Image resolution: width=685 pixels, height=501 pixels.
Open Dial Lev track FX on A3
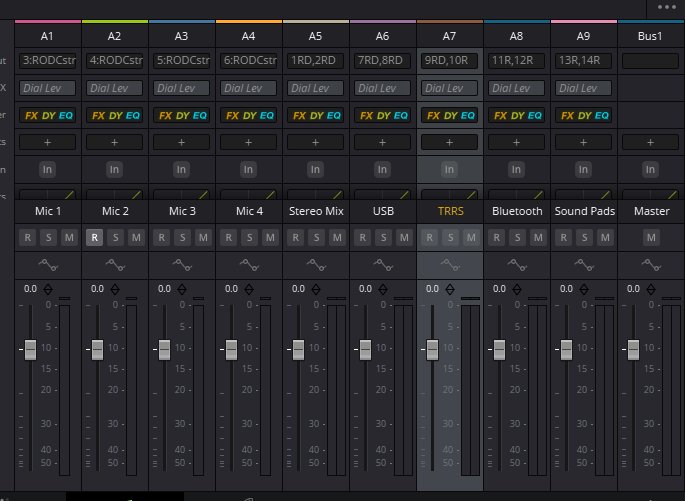(181, 88)
